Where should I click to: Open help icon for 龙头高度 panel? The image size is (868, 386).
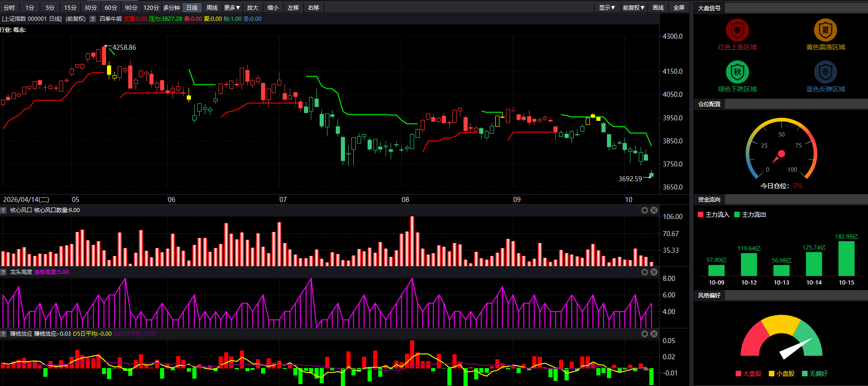(x=3, y=272)
